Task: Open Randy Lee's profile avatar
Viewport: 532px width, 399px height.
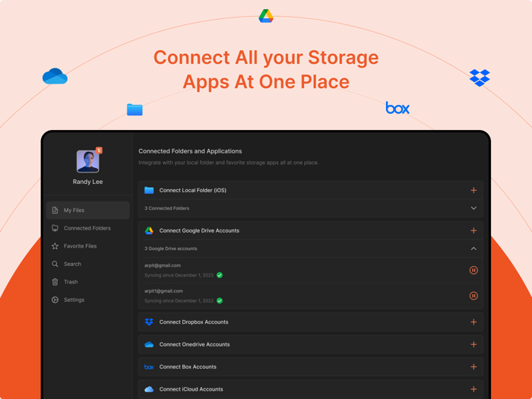Action: pyautogui.click(x=87, y=161)
